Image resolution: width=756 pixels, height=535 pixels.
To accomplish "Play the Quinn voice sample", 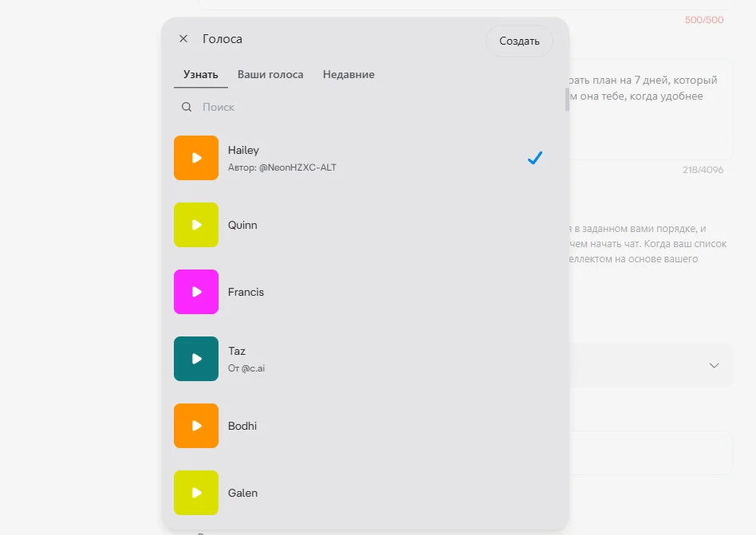I will [x=195, y=225].
